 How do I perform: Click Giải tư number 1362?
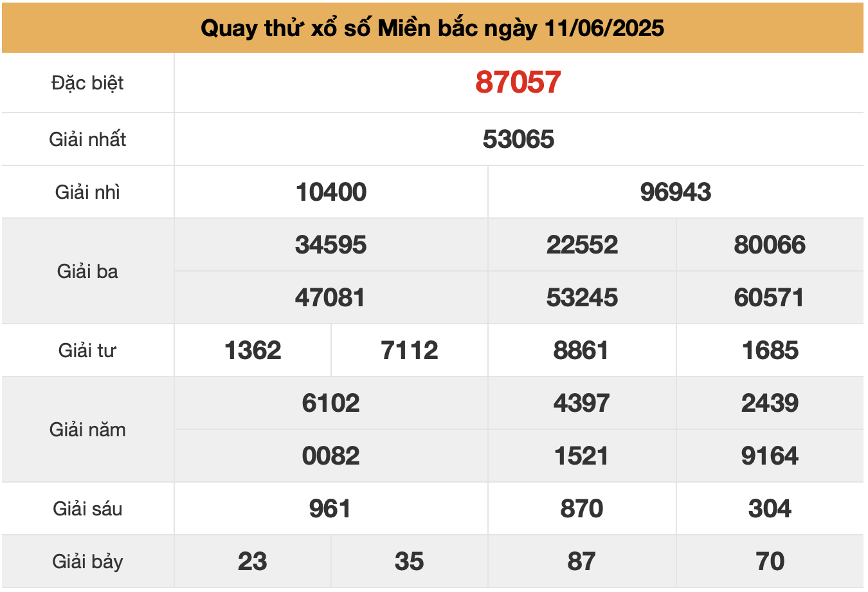pyautogui.click(x=253, y=350)
